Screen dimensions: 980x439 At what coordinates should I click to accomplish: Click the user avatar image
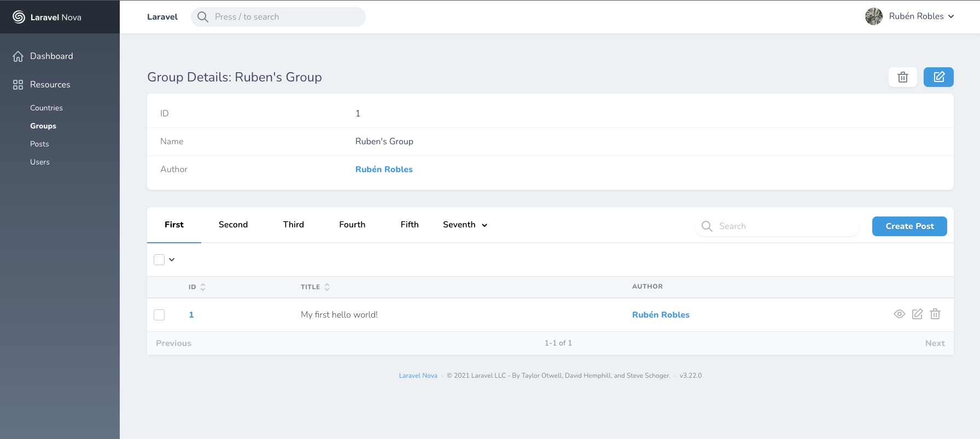pyautogui.click(x=874, y=16)
